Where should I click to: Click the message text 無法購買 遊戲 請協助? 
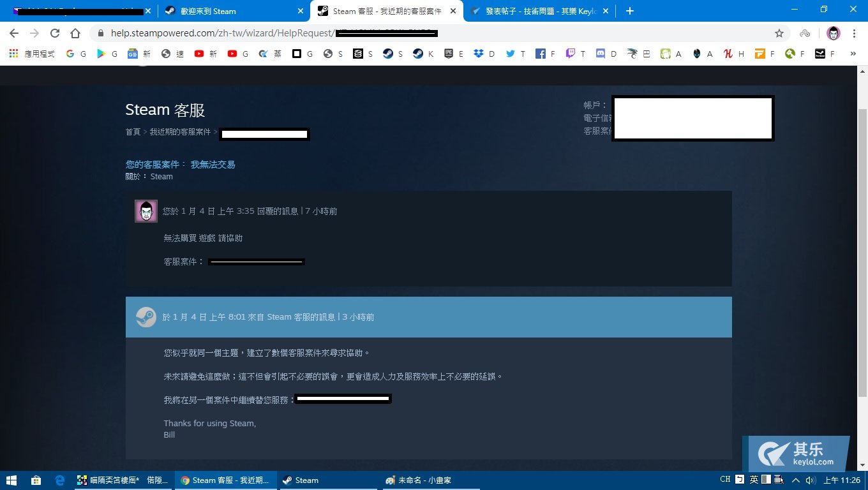203,238
